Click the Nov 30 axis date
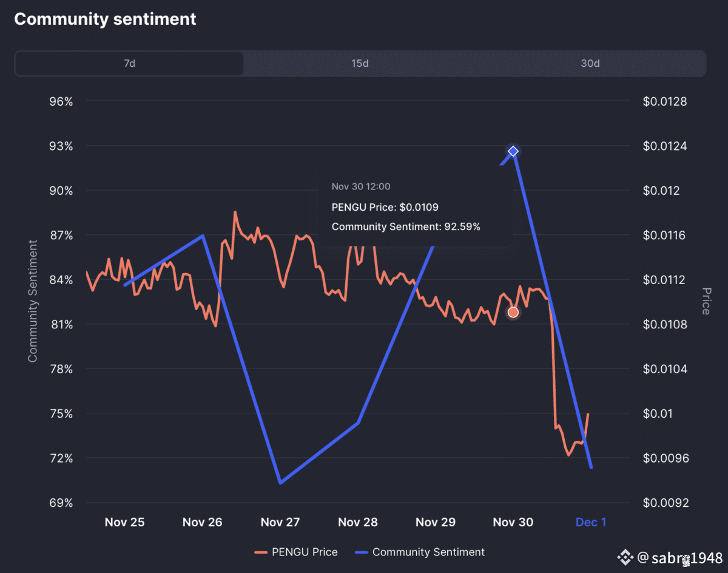 pos(513,522)
